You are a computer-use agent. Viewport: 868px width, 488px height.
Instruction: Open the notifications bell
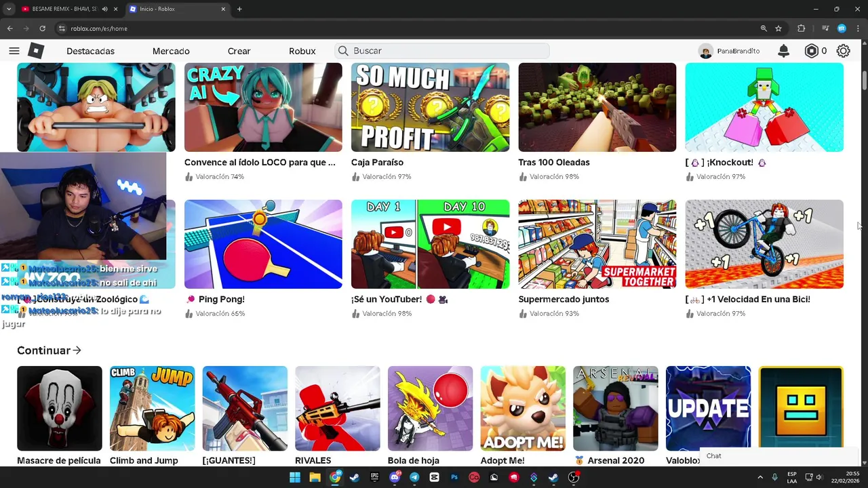coord(783,51)
